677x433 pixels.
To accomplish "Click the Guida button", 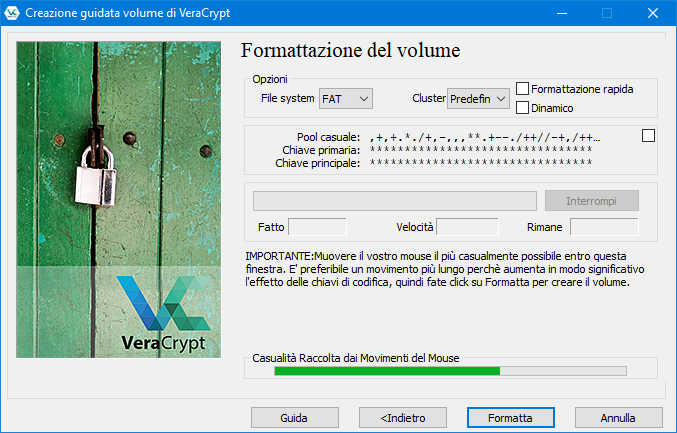I will coord(294,418).
